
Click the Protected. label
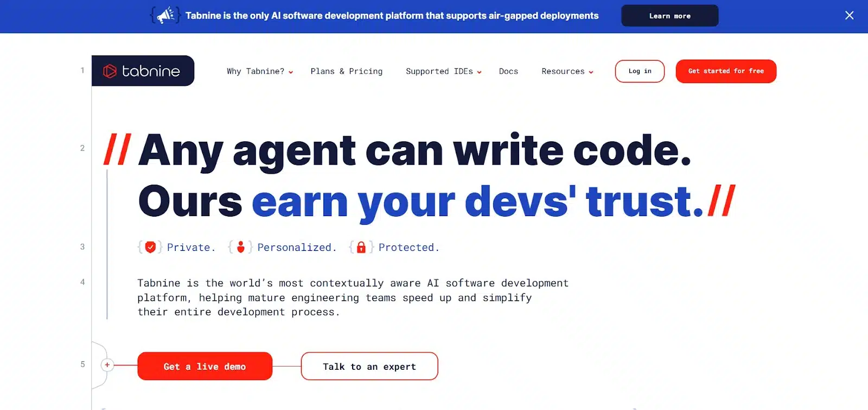point(409,248)
